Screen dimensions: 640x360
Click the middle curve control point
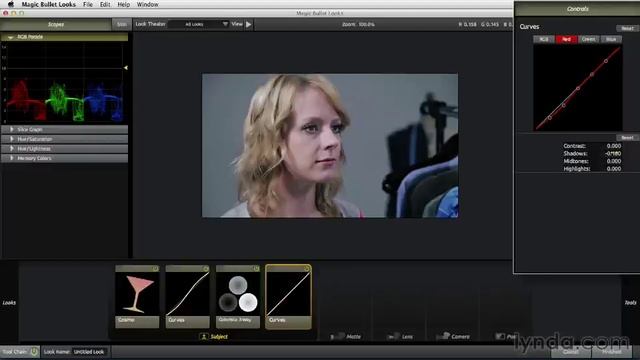(x=578, y=88)
